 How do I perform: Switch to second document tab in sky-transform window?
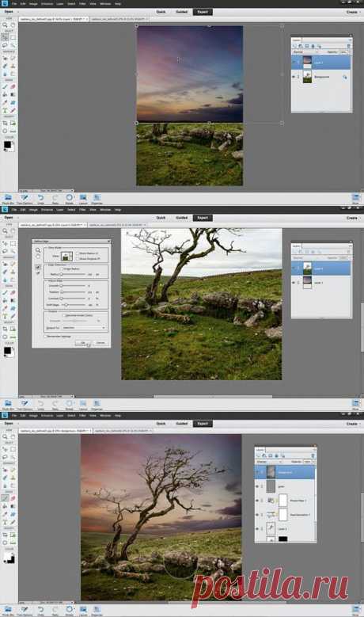coord(119,19)
